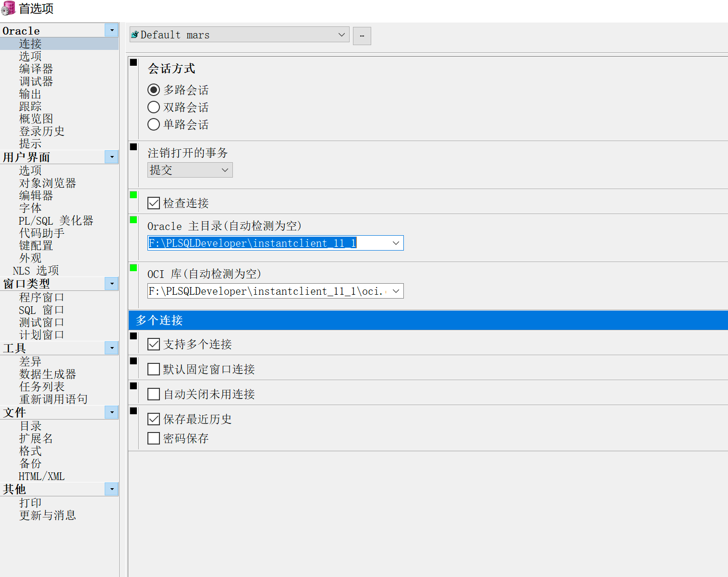
Task: Select 连接 under Oracle
Action: click(30, 44)
